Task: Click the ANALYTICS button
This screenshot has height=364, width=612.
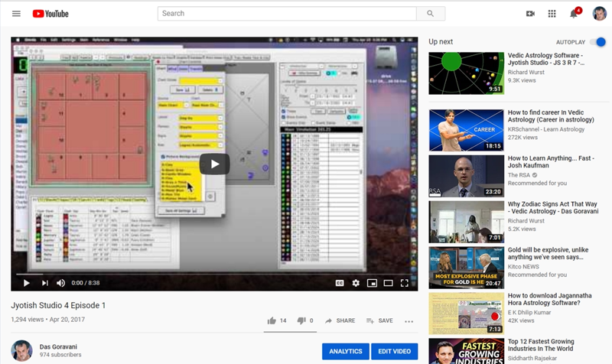Action: pyautogui.click(x=345, y=351)
